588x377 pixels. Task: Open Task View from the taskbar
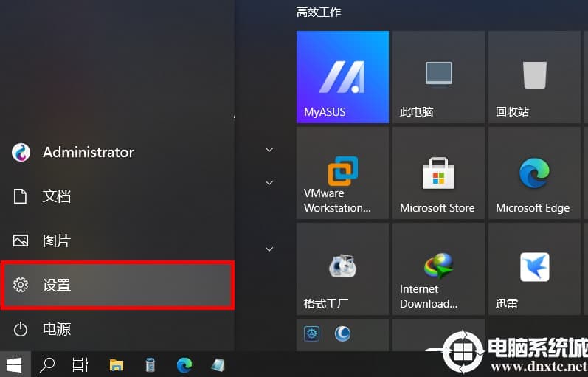coord(80,364)
